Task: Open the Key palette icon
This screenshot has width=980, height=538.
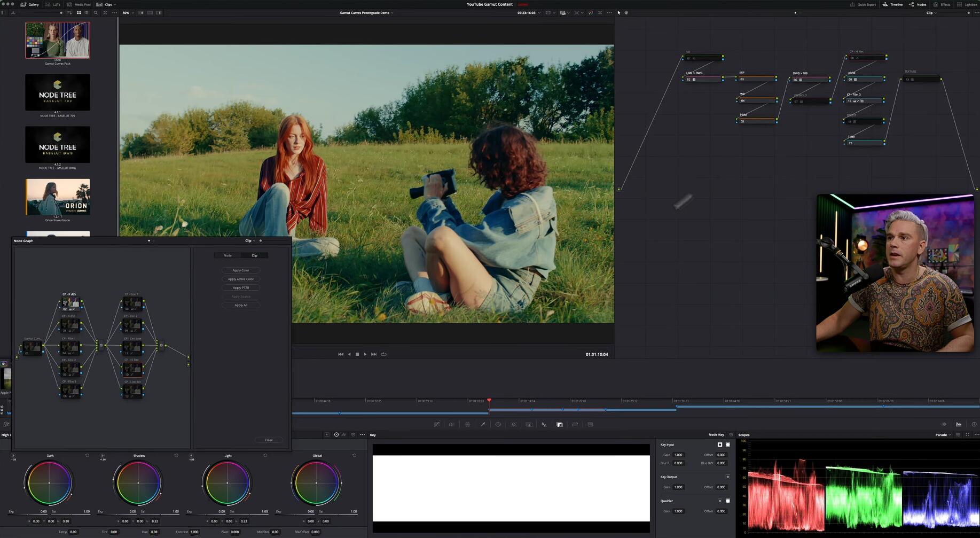Action: [x=560, y=425]
